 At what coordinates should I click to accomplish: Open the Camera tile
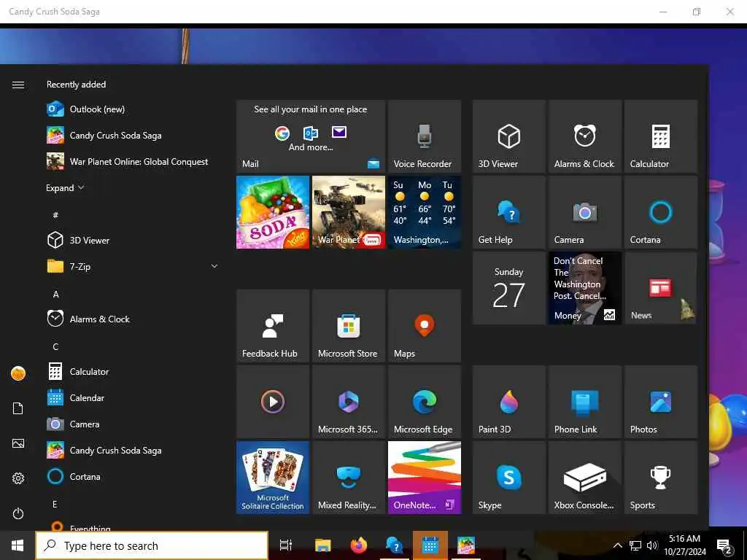[585, 212]
